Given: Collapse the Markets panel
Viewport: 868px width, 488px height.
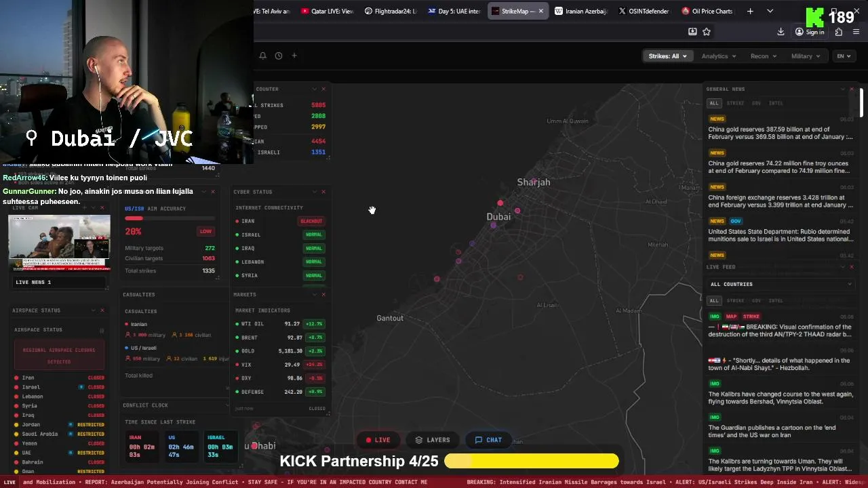Looking at the screenshot, I should pyautogui.click(x=314, y=294).
